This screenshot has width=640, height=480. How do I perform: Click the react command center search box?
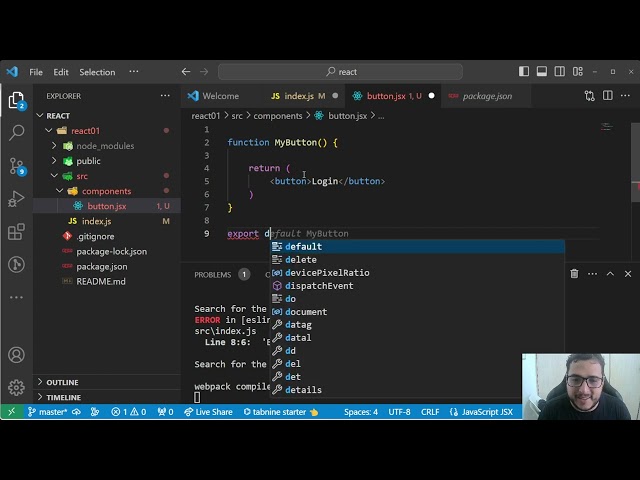[340, 72]
